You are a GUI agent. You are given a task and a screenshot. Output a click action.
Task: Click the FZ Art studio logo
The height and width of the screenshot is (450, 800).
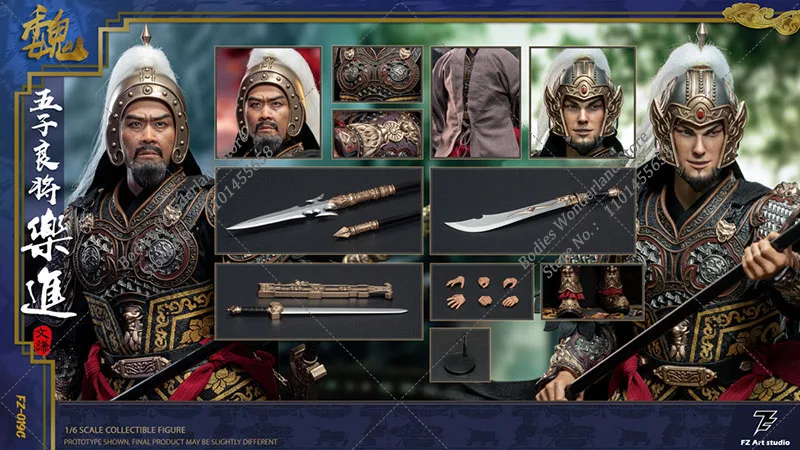[x=763, y=429]
